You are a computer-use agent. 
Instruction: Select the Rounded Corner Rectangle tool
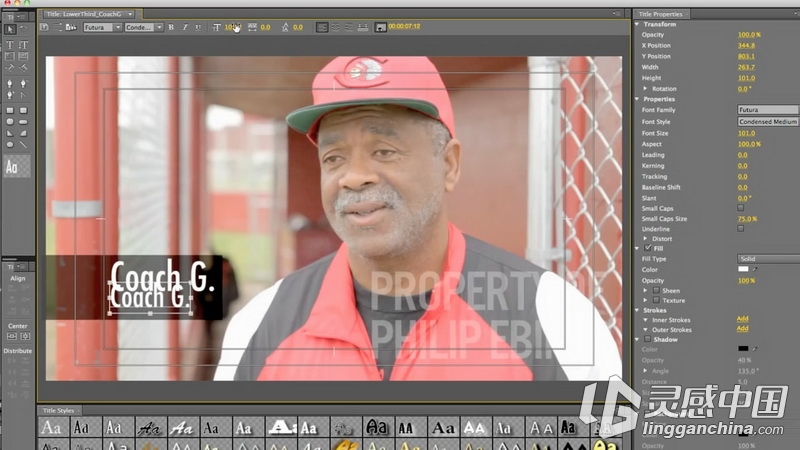click(x=23, y=110)
